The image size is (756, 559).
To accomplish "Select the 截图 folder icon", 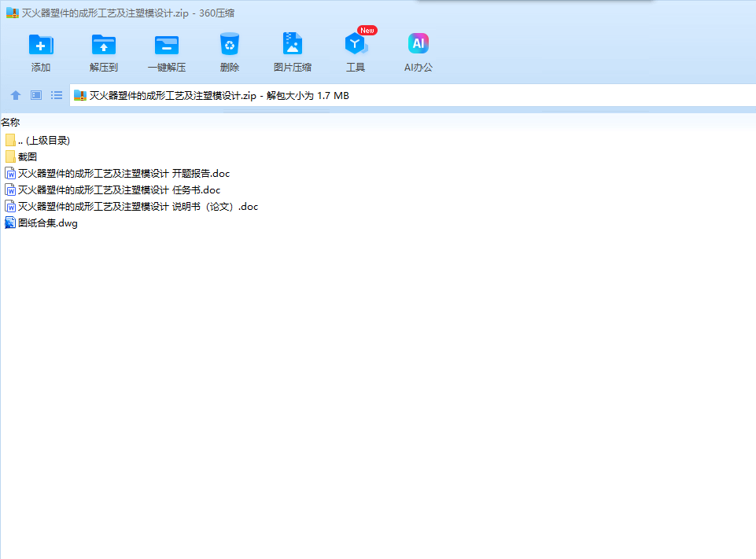I will click(10, 156).
